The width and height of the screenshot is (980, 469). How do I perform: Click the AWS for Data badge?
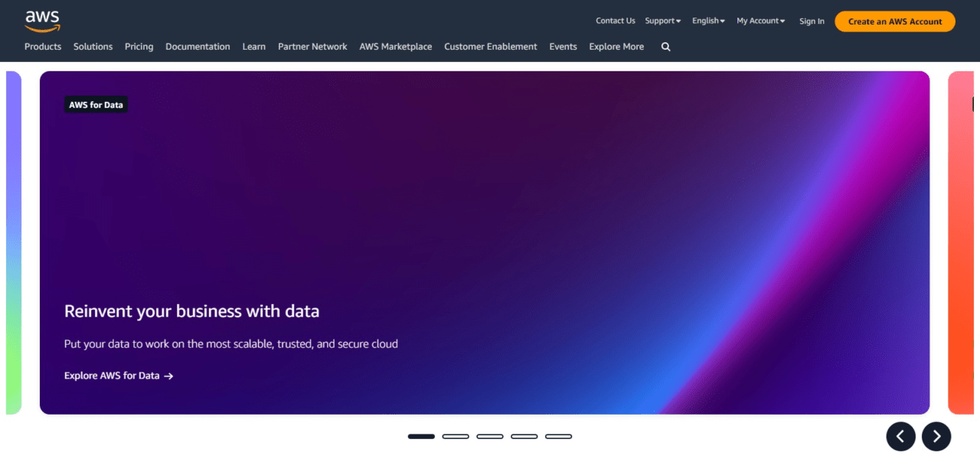[x=96, y=105]
